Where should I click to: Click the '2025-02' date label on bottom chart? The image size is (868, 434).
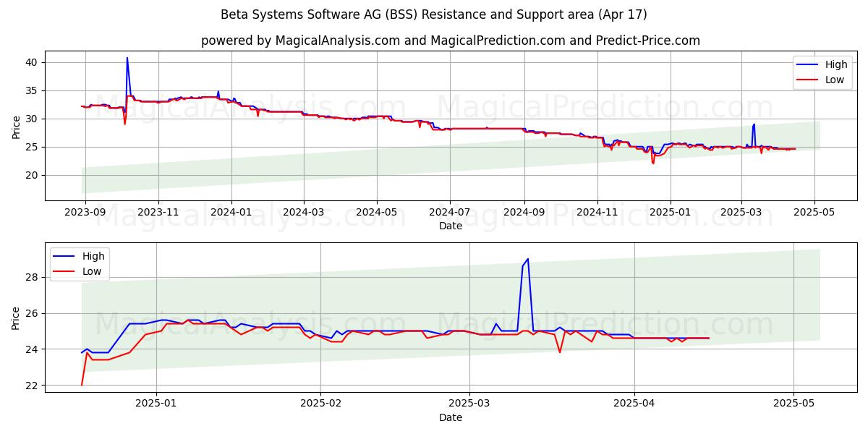point(320,404)
